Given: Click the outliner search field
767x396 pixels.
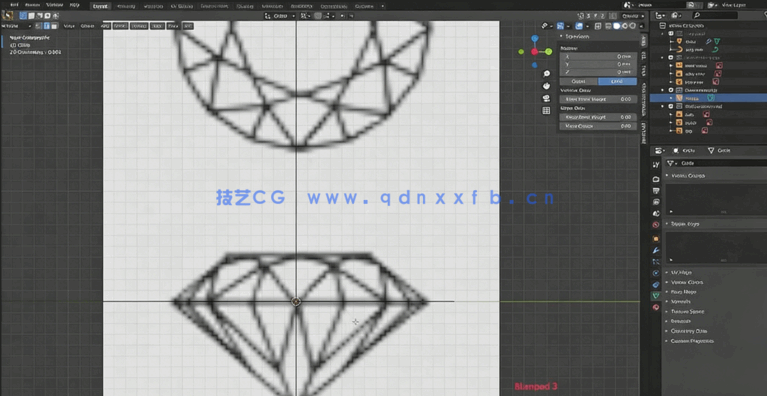Looking at the screenshot, I should tap(714, 16).
